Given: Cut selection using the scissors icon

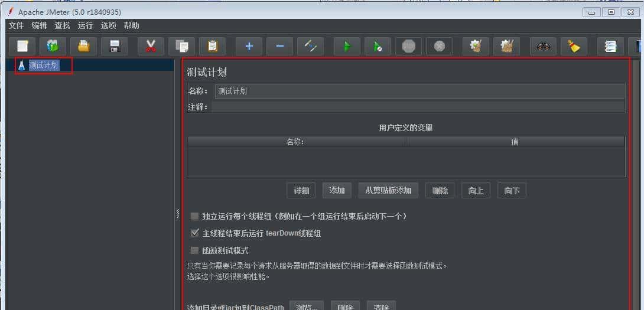Looking at the screenshot, I should [151, 47].
